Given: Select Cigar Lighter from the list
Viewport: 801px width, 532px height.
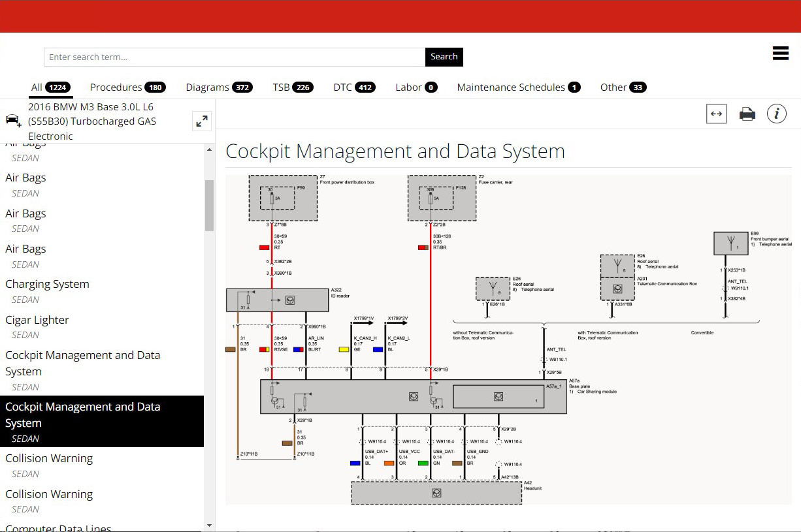Looking at the screenshot, I should [37, 320].
